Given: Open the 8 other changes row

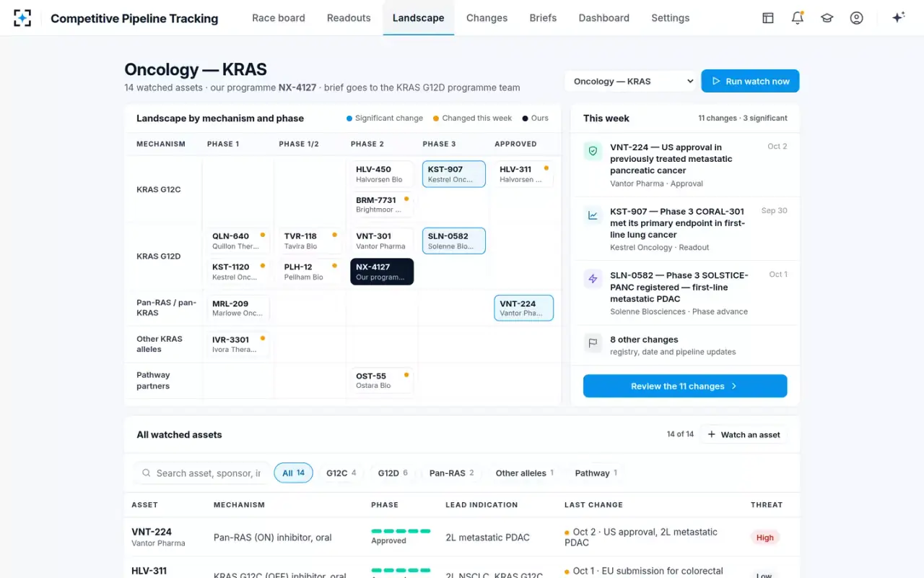Looking at the screenshot, I should pyautogui.click(x=685, y=345).
